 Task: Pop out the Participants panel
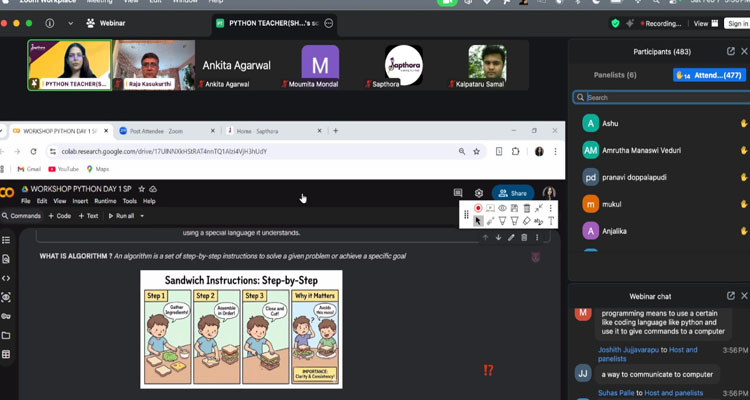click(x=731, y=51)
